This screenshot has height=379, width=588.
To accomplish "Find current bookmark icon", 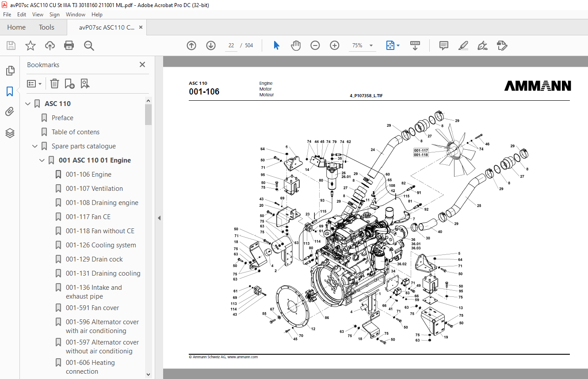I will [85, 83].
